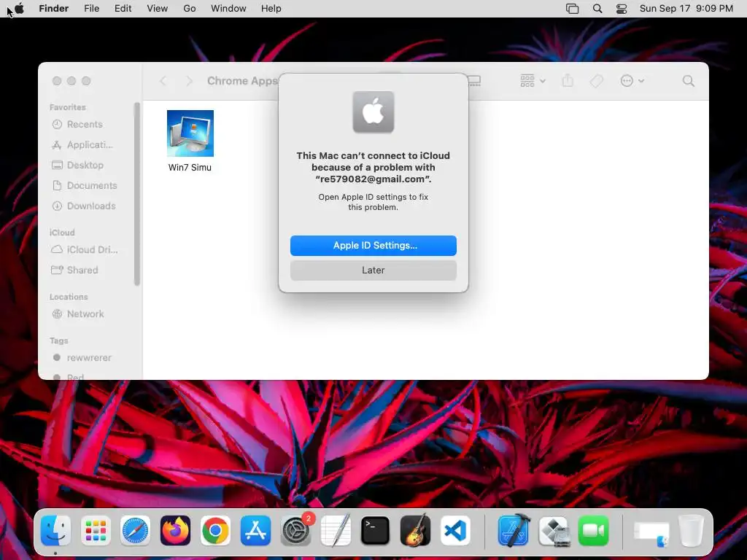The width and height of the screenshot is (747, 560).
Task: Open the Edit menu
Action: click(123, 9)
